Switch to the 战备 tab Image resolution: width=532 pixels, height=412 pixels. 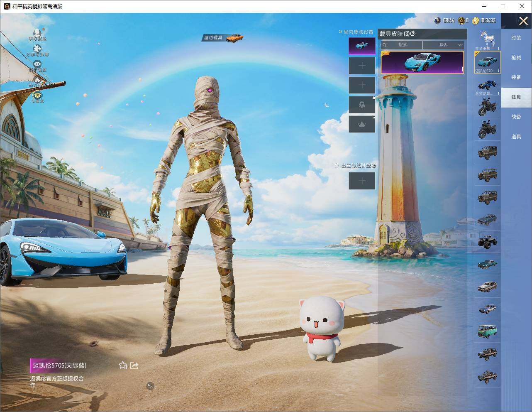tap(516, 117)
